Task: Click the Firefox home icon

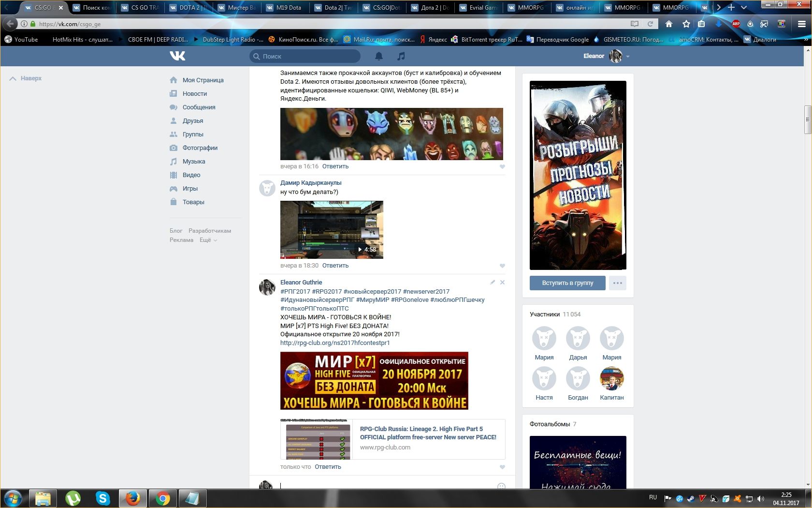Action: (x=669, y=24)
